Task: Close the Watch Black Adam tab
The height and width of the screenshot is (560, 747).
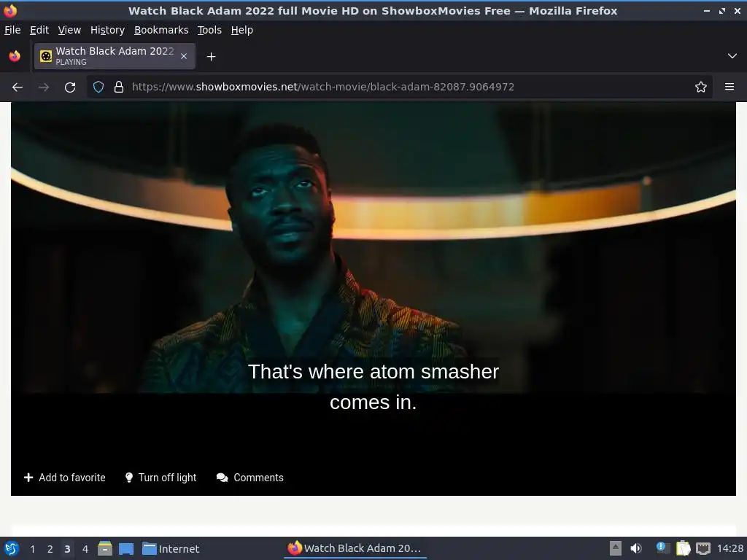Action: pyautogui.click(x=184, y=56)
